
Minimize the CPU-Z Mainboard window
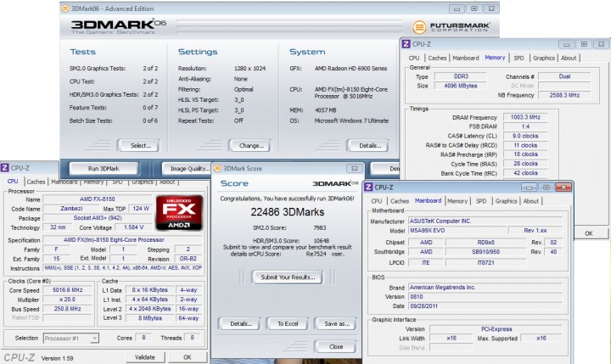(529, 188)
